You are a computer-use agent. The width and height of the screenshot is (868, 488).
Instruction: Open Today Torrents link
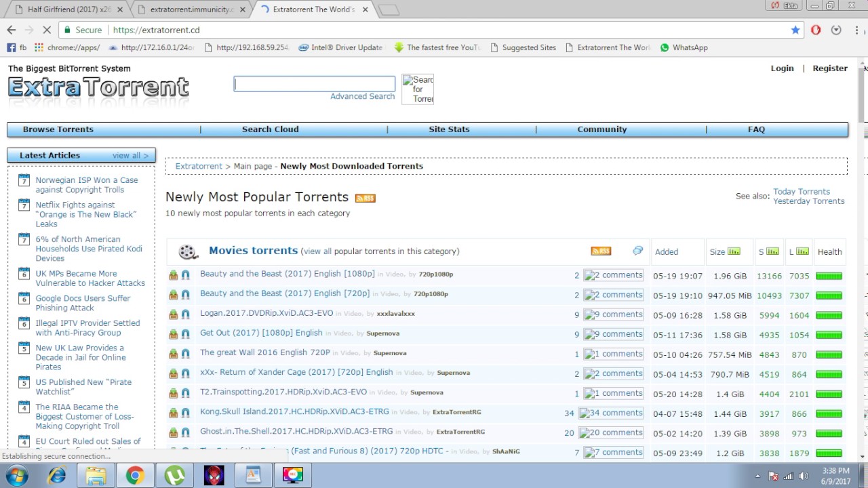tap(802, 192)
